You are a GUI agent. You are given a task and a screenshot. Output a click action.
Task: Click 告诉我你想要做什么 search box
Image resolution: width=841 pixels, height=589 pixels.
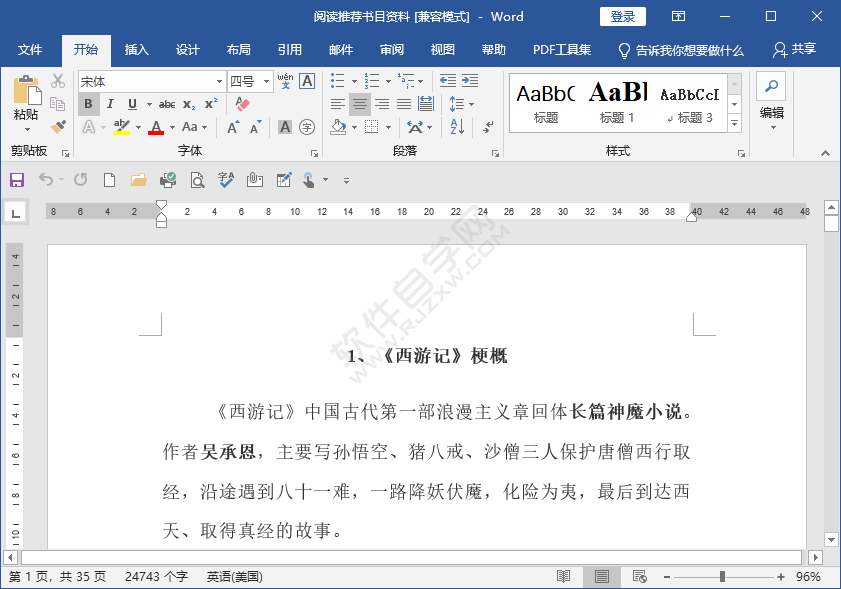point(681,50)
